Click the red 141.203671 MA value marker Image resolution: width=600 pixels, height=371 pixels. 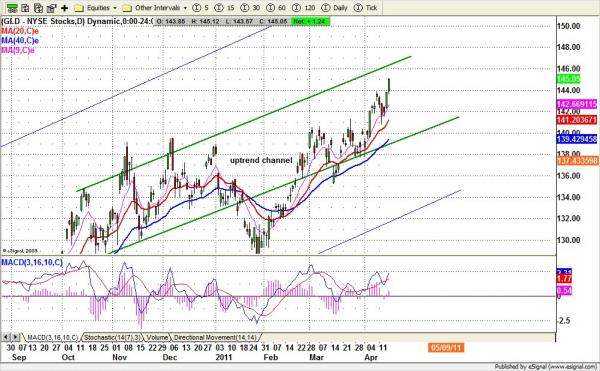[x=577, y=120]
